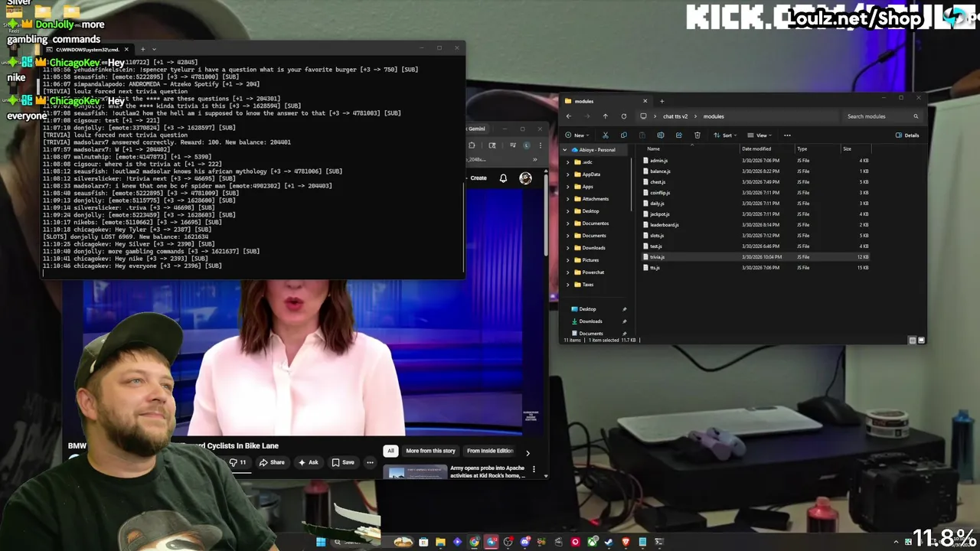Click the Cut icon in Explorer toolbar
This screenshot has height=551, width=980.
pos(605,135)
